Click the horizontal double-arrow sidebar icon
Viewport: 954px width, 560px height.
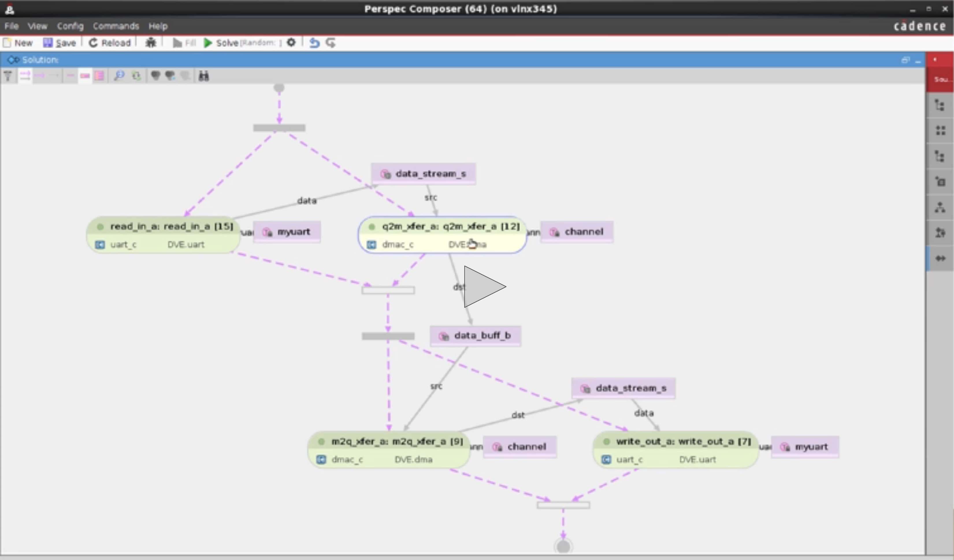940,258
